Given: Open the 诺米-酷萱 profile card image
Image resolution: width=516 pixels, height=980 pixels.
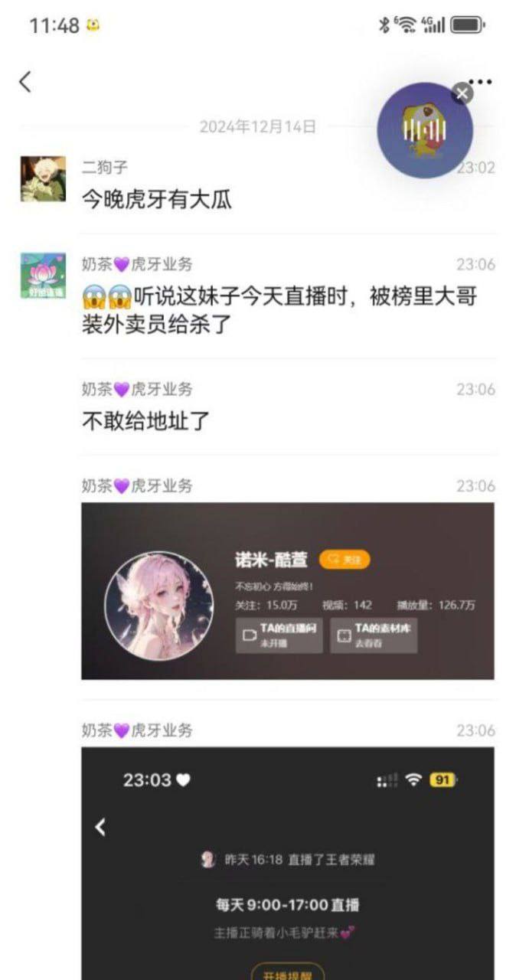Looking at the screenshot, I should coord(288,591).
